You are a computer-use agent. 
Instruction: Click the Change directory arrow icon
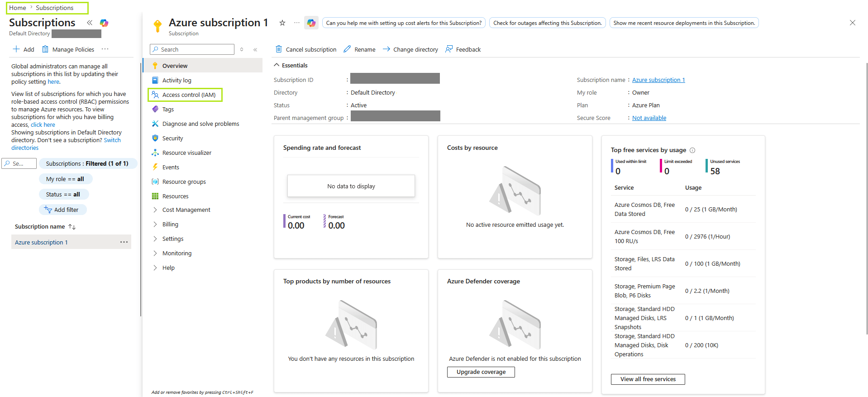tap(386, 49)
